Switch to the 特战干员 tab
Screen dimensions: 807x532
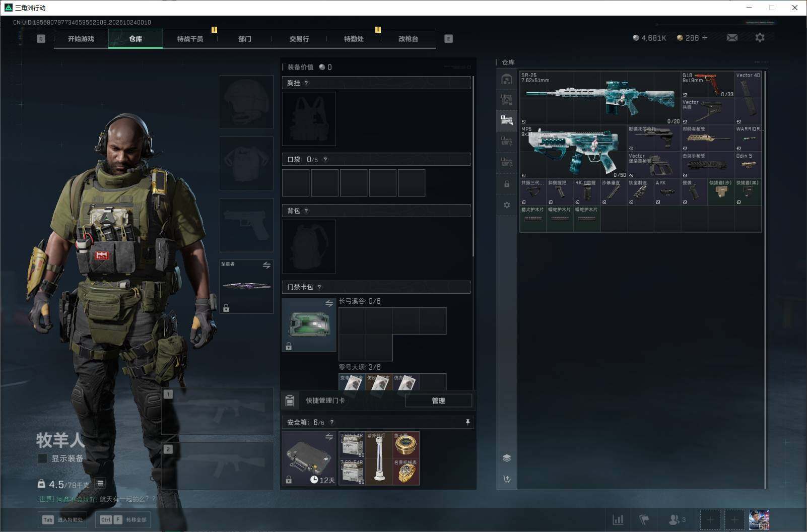(190, 39)
